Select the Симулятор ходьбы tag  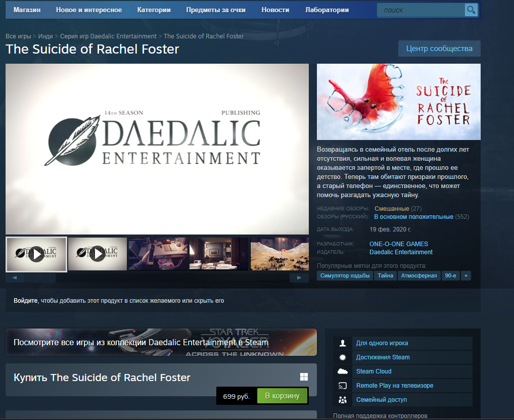(x=345, y=276)
